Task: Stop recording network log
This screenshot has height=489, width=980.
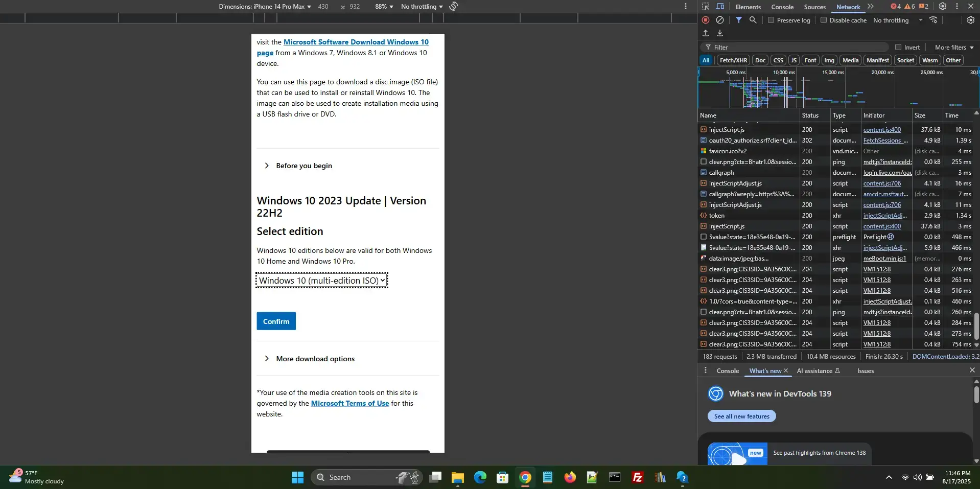Action: click(x=706, y=20)
